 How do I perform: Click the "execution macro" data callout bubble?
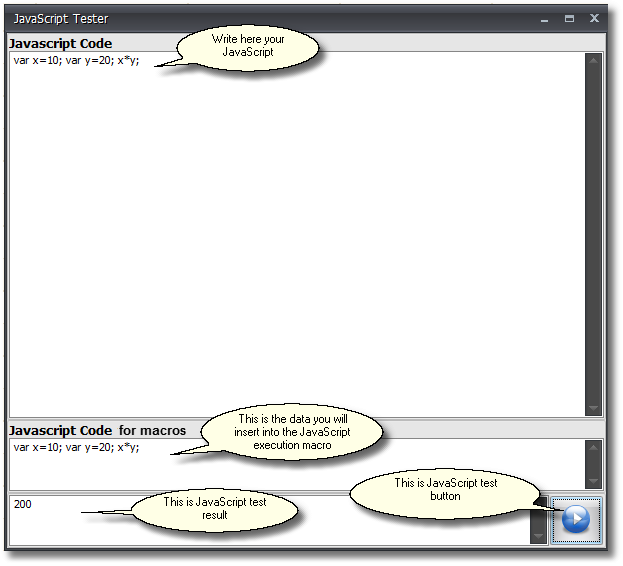pos(292,432)
